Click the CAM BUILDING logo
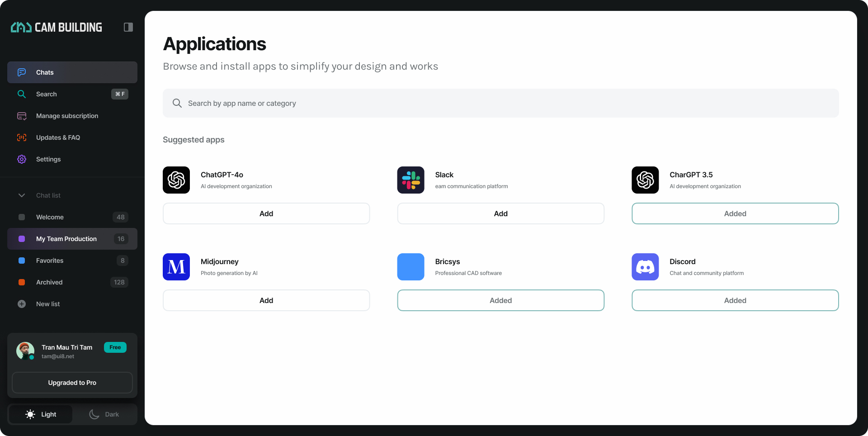Screen dimensions: 868x436 click(x=57, y=27)
